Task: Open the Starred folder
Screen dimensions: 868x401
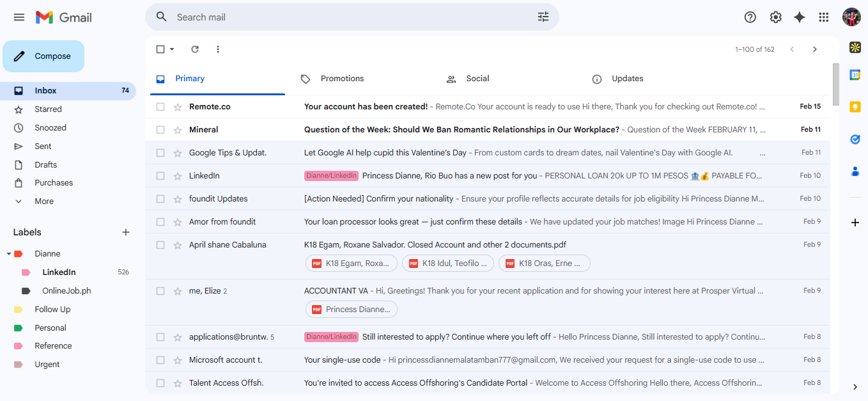Action: click(48, 109)
